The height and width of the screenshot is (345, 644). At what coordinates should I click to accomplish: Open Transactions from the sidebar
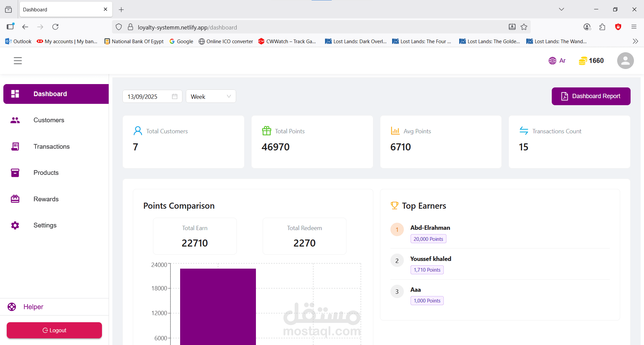51,146
